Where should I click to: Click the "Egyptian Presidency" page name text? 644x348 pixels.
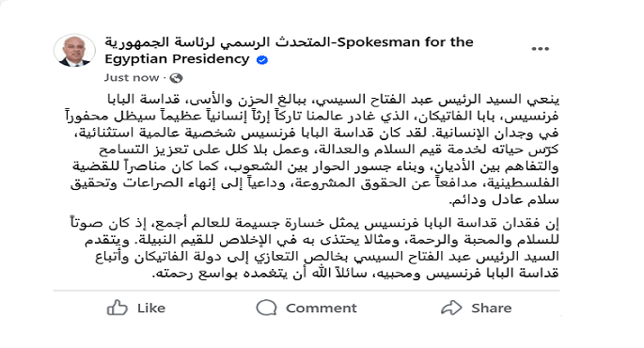[x=177, y=59]
